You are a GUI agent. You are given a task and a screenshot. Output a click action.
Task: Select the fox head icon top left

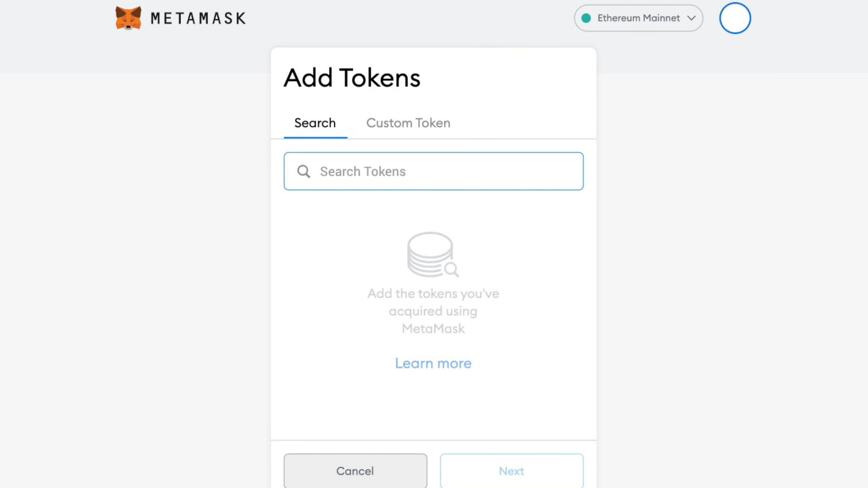pyautogui.click(x=128, y=18)
